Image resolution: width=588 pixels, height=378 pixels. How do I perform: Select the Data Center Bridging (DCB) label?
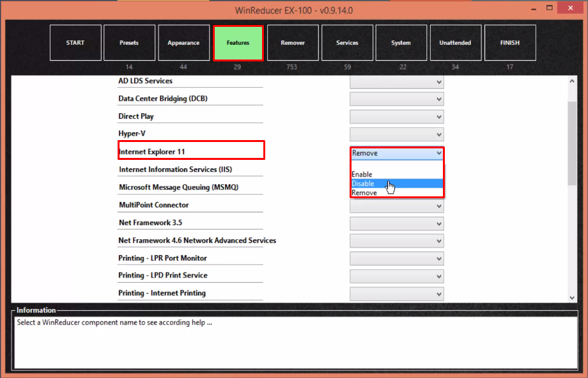tap(163, 98)
